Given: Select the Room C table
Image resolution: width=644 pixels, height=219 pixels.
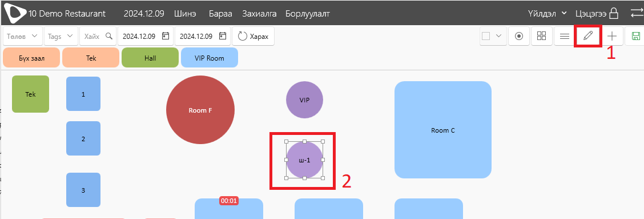Looking at the screenshot, I should point(443,130).
